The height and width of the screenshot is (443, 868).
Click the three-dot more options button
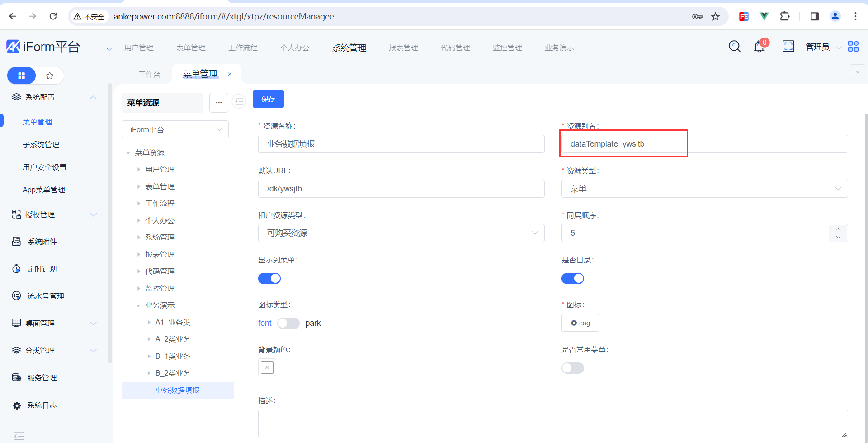(219, 103)
